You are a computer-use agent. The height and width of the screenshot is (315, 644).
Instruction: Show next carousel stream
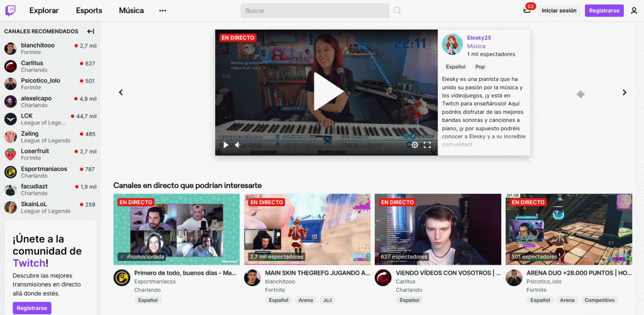click(x=625, y=92)
